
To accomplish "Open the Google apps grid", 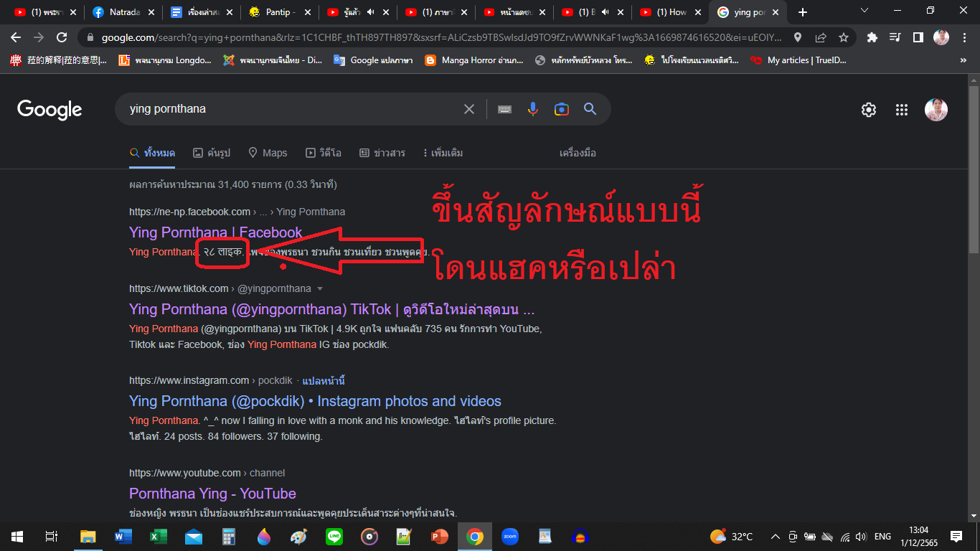I will click(x=902, y=110).
